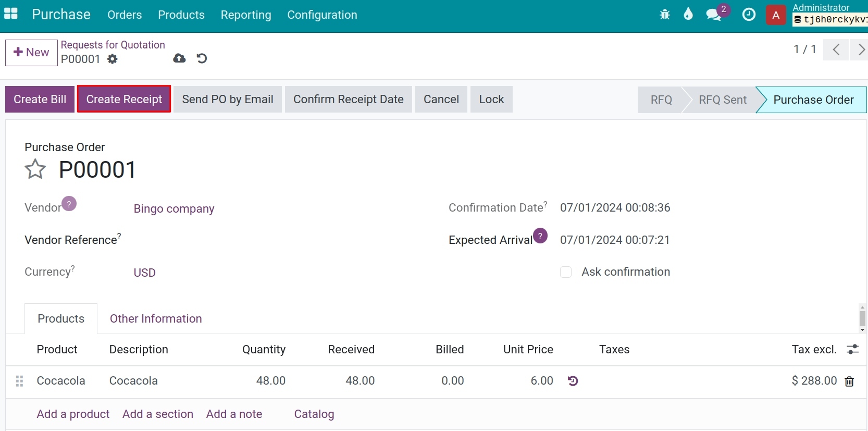The width and height of the screenshot is (868, 431).
Task: Delete the Cocacola line with trash icon
Action: tap(849, 381)
